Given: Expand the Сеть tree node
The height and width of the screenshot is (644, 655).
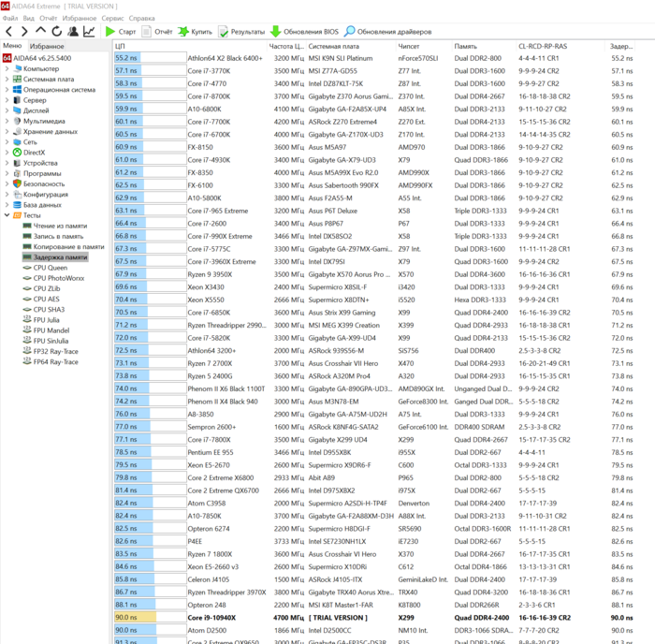Looking at the screenshot, I should (x=7, y=141).
